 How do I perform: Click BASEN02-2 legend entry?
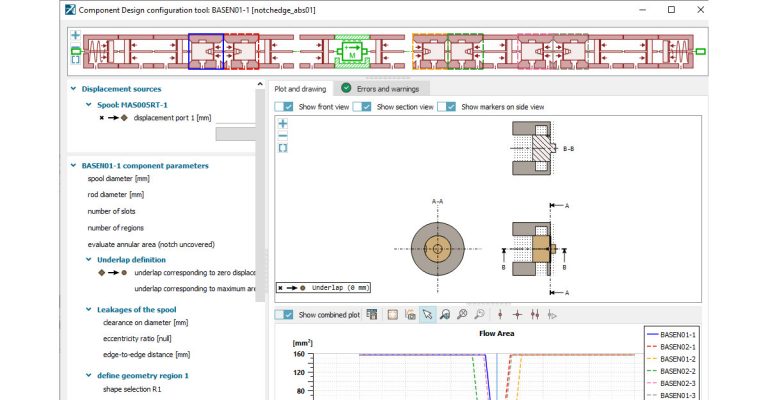coord(671,371)
